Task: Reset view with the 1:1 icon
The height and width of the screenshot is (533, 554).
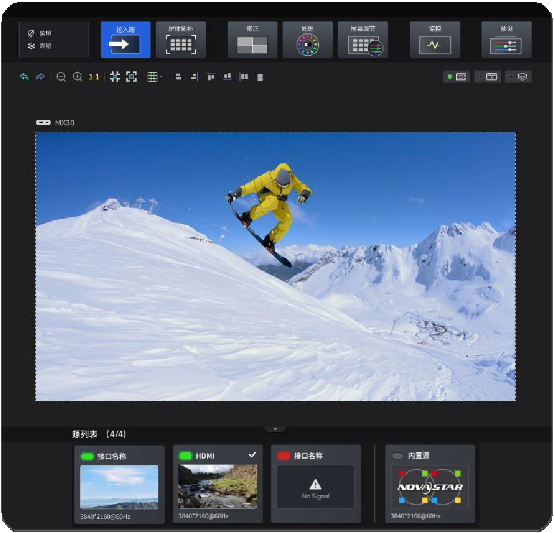Action: (94, 77)
